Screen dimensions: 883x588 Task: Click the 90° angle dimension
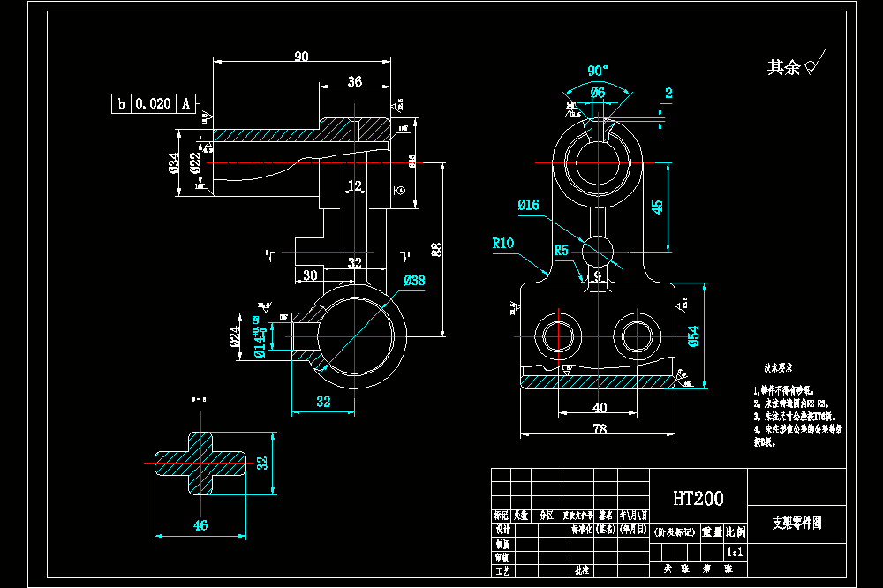[x=598, y=71]
